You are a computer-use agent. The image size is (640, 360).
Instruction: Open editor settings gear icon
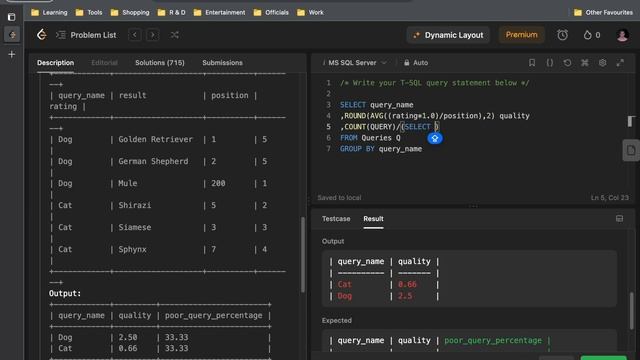tap(602, 63)
